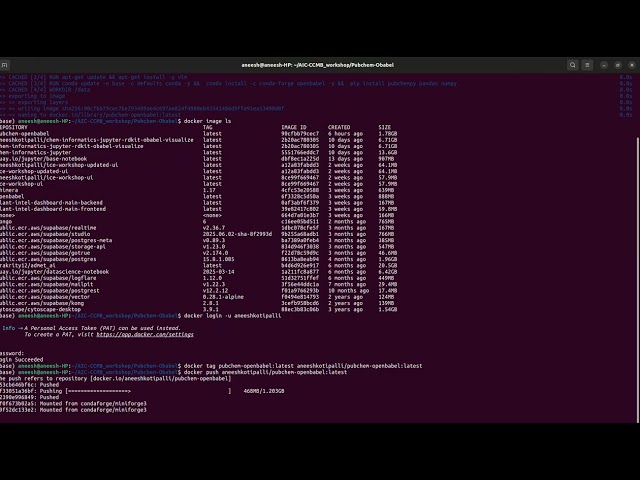
Task: Open the https://app.docker.com/settings link
Action: (x=145, y=334)
